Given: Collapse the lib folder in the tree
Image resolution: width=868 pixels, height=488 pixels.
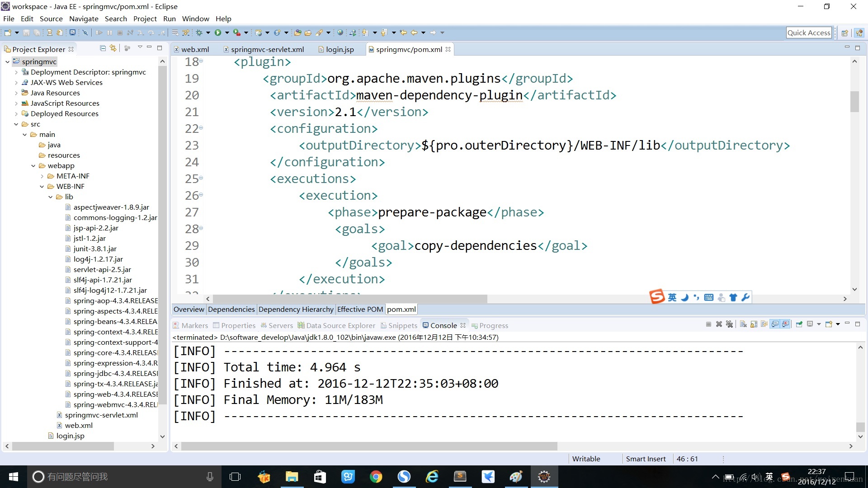Looking at the screenshot, I should pyautogui.click(x=51, y=197).
